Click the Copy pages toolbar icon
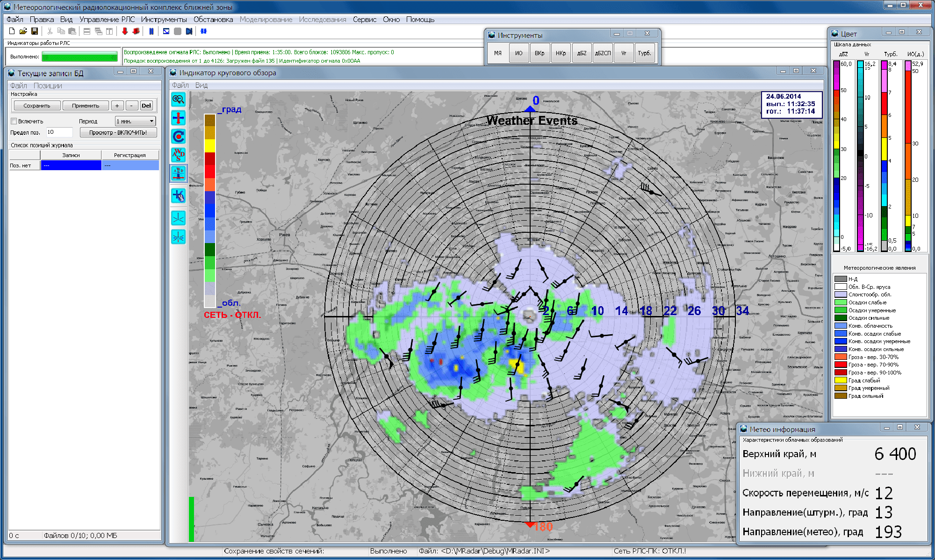 pyautogui.click(x=61, y=31)
